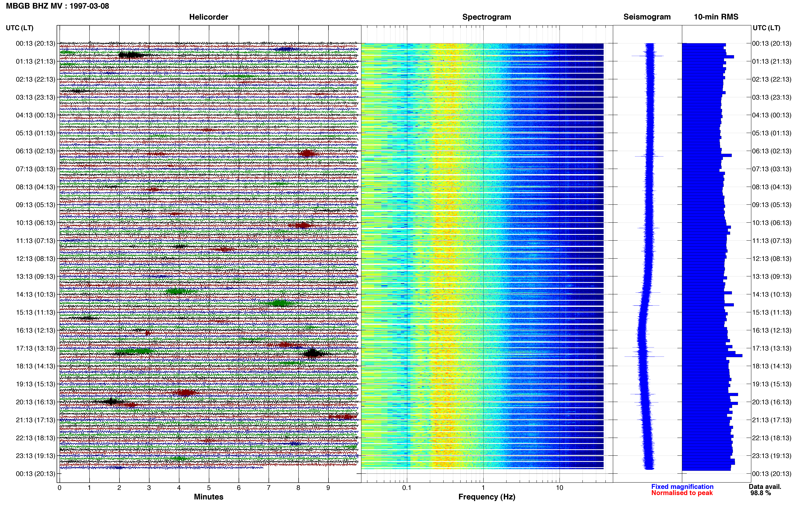Viewport: 812px width, 508px height.
Task: Click the left time label '18:13 (14:13)'
Action: [36, 366]
